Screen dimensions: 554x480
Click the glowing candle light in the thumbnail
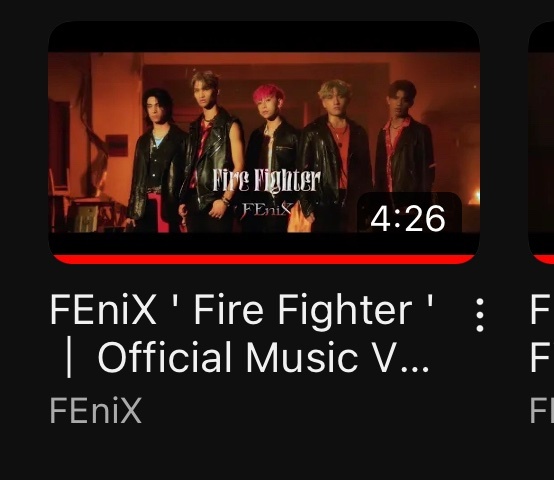[475, 197]
